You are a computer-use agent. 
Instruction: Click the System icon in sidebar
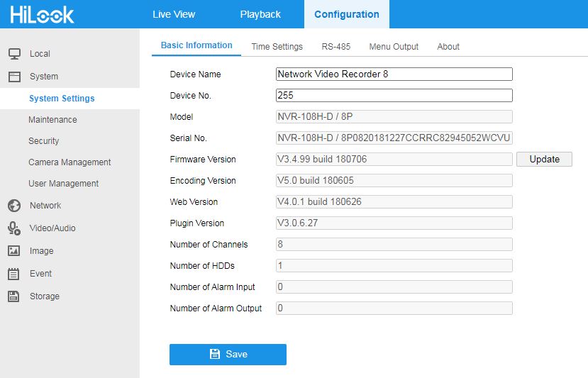pyautogui.click(x=13, y=77)
